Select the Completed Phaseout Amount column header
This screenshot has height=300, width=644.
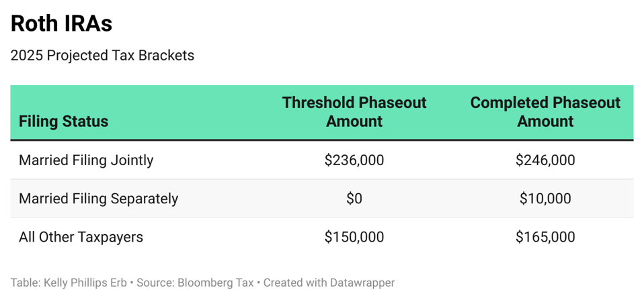(x=545, y=112)
